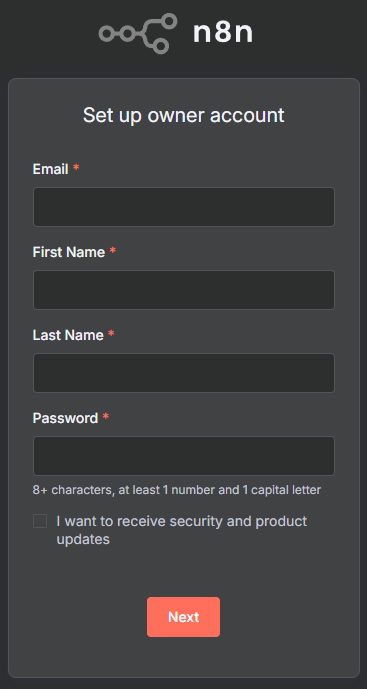Image resolution: width=367 pixels, height=689 pixels.
Task: Focus the First Name input field
Action: tap(184, 290)
